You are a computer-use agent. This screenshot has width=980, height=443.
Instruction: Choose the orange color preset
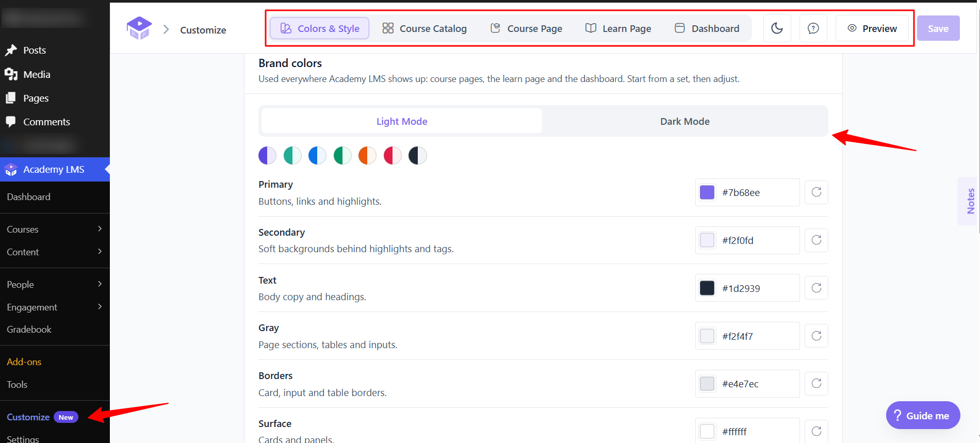coord(367,155)
